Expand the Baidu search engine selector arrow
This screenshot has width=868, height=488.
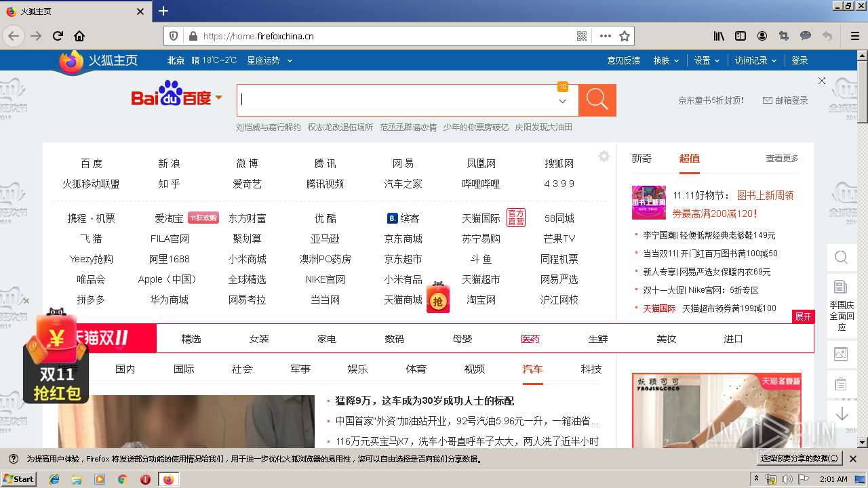pyautogui.click(x=219, y=98)
